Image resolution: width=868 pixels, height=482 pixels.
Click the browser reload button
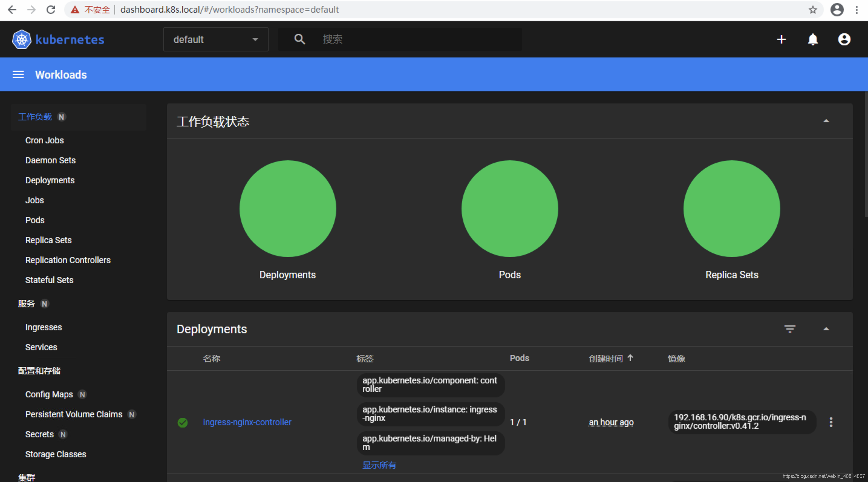click(x=51, y=10)
